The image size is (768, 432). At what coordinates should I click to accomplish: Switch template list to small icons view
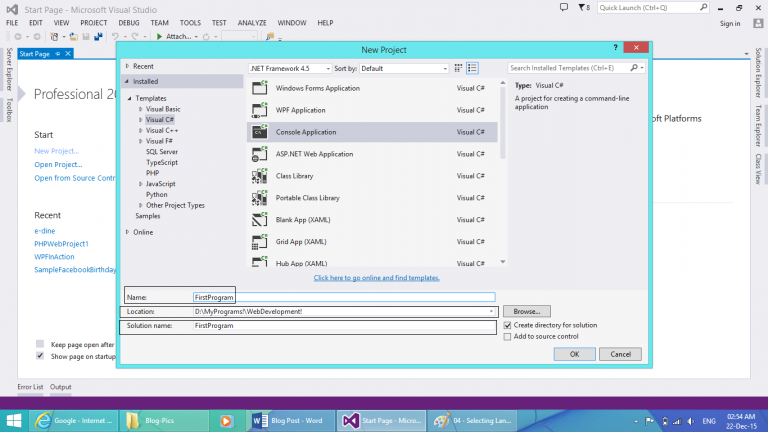472,68
